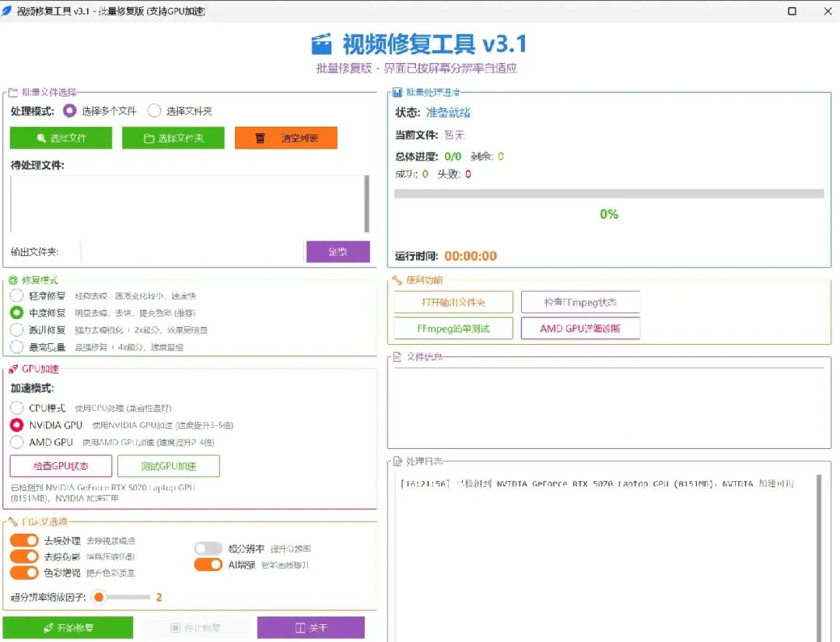Click the gear icon beside 修复模式
The height and width of the screenshot is (642, 840).
click(13, 279)
